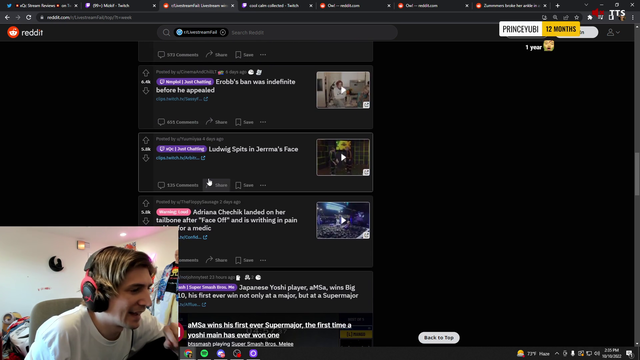
Task: Switch to the xQc Stream Reviews Twitter tab
Action: click(x=41, y=6)
